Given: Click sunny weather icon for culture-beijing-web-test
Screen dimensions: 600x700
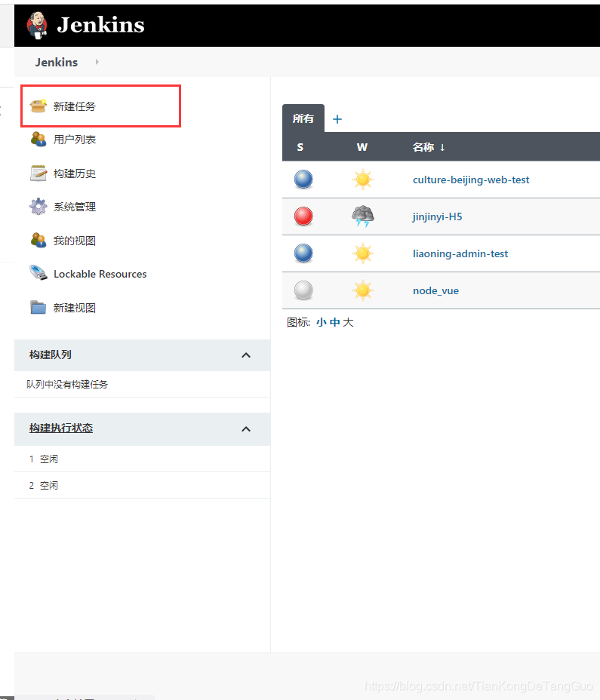Looking at the screenshot, I should (x=363, y=180).
